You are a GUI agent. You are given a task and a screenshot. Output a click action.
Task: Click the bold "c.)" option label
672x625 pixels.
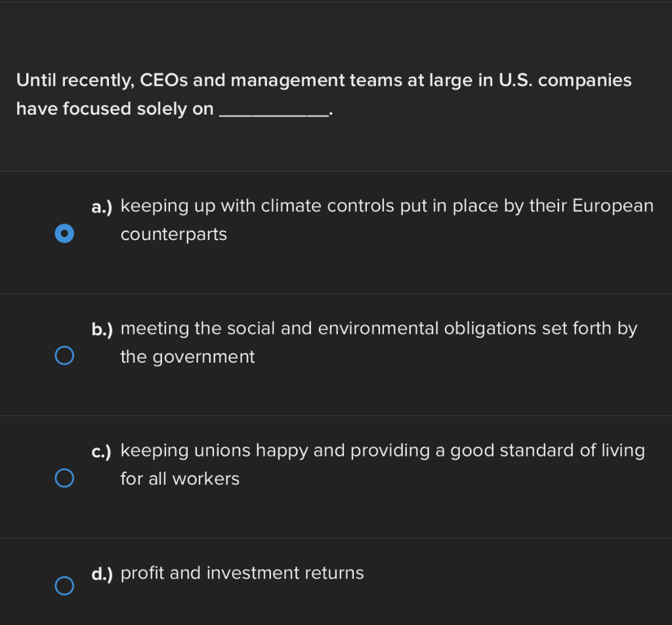[x=102, y=451]
